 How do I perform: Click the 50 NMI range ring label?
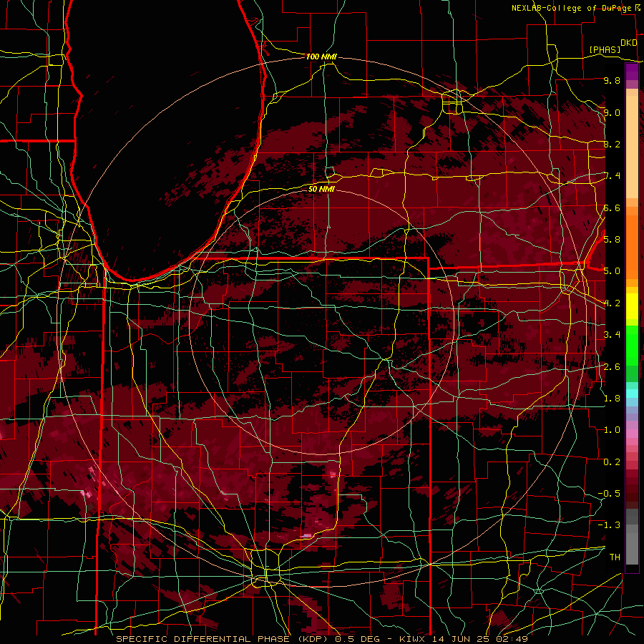pyautogui.click(x=321, y=189)
